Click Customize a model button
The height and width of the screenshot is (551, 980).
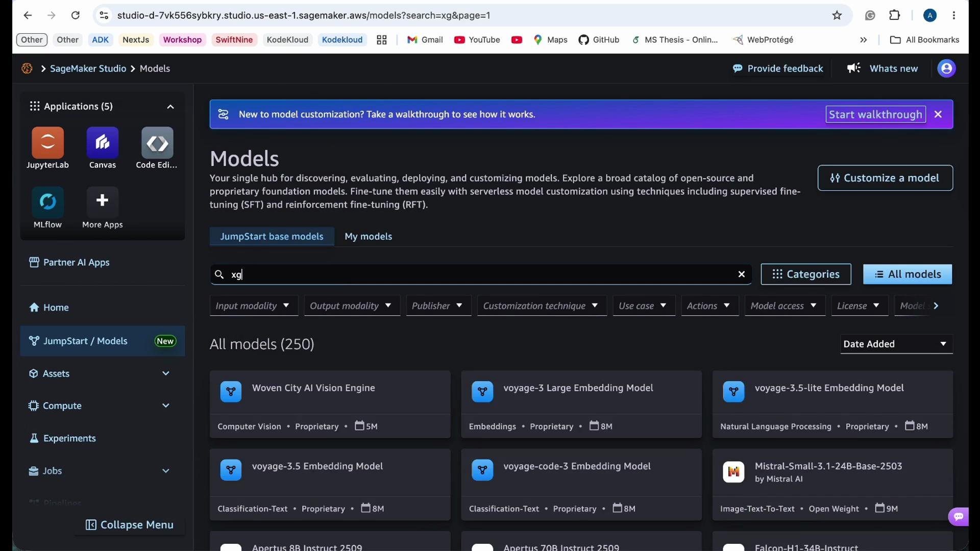(885, 178)
